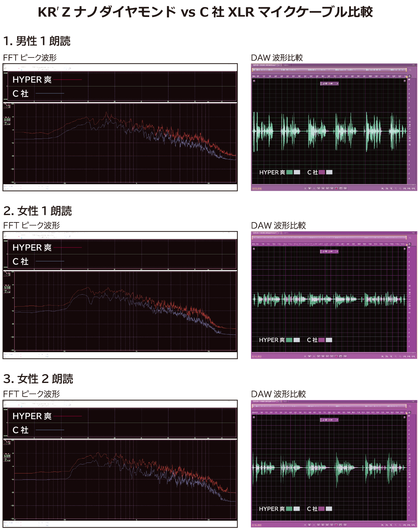
Task: Open the editor file dropdown in 女性1 DAW
Action: pos(279,233)
